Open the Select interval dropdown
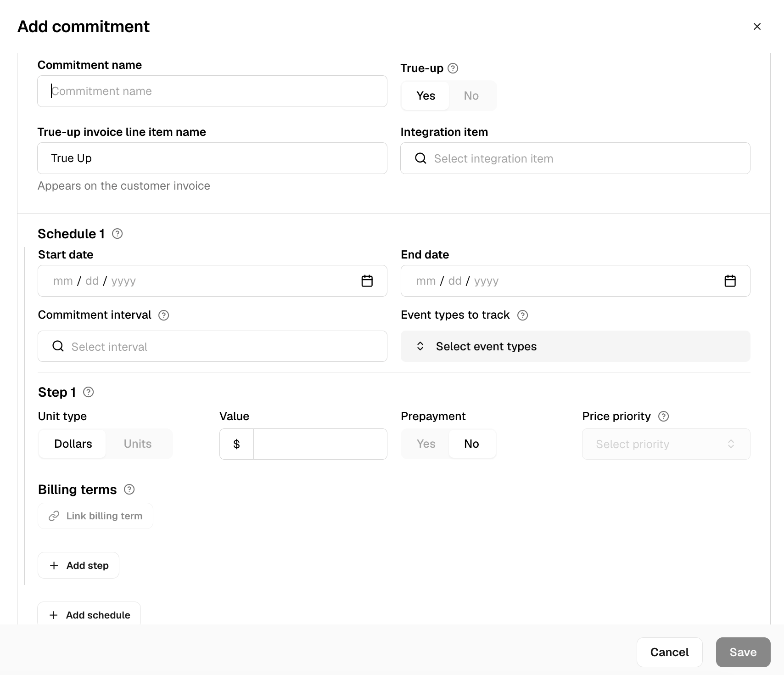The width and height of the screenshot is (784, 675). (x=213, y=346)
